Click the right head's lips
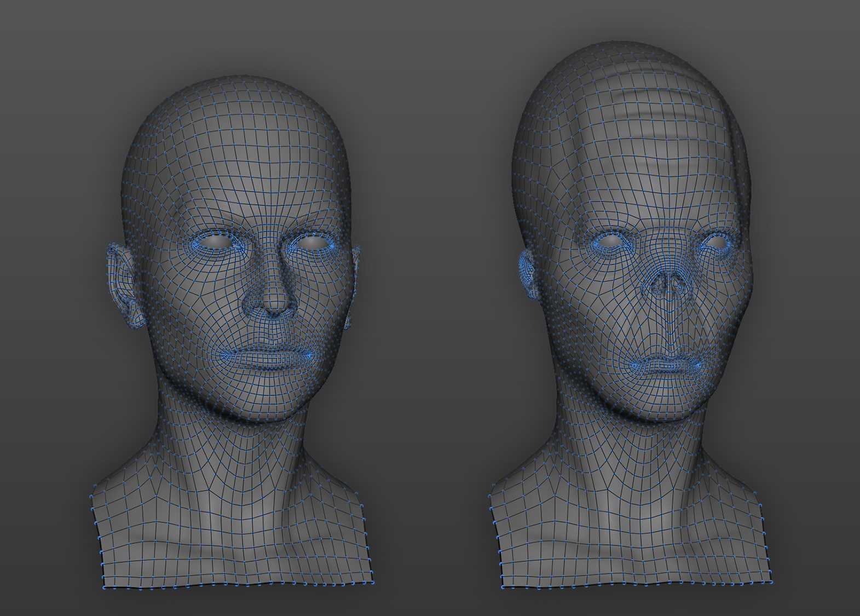The height and width of the screenshot is (616, 860). tap(665, 364)
